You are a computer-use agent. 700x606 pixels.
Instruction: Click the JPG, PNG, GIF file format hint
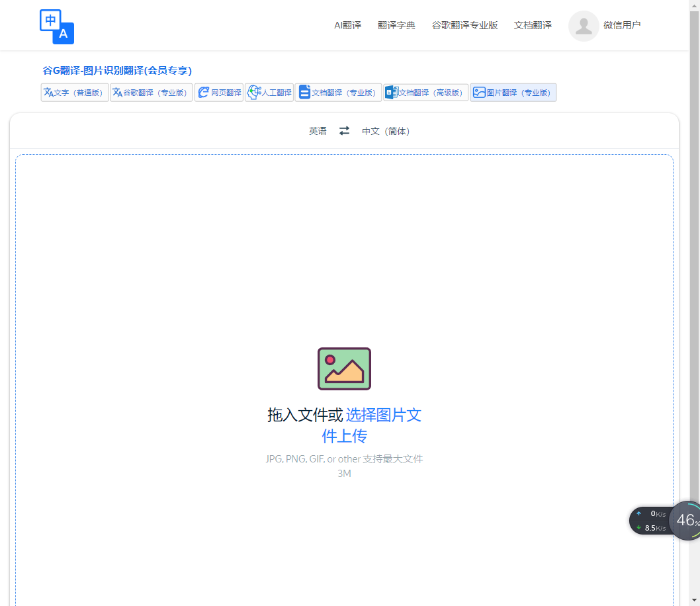pos(344,466)
